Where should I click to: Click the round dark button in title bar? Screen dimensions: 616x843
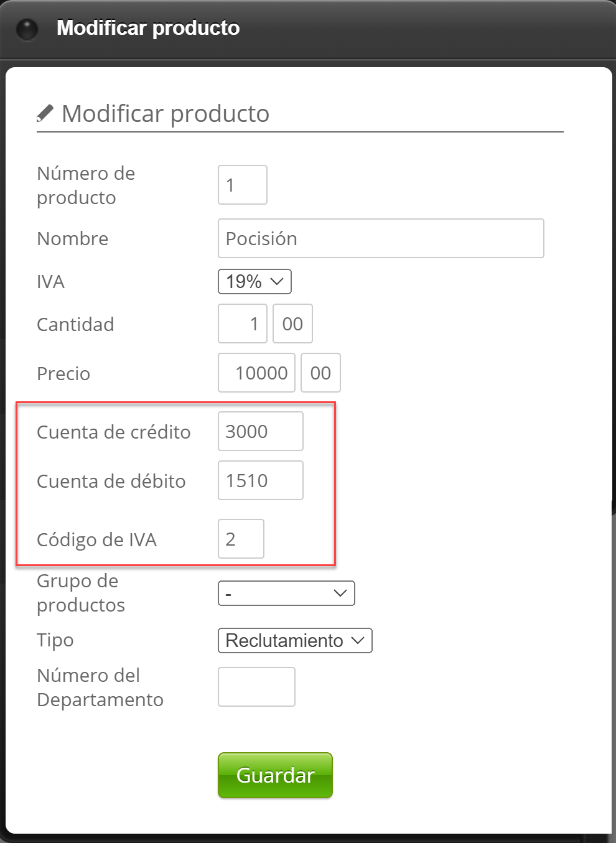(x=27, y=29)
